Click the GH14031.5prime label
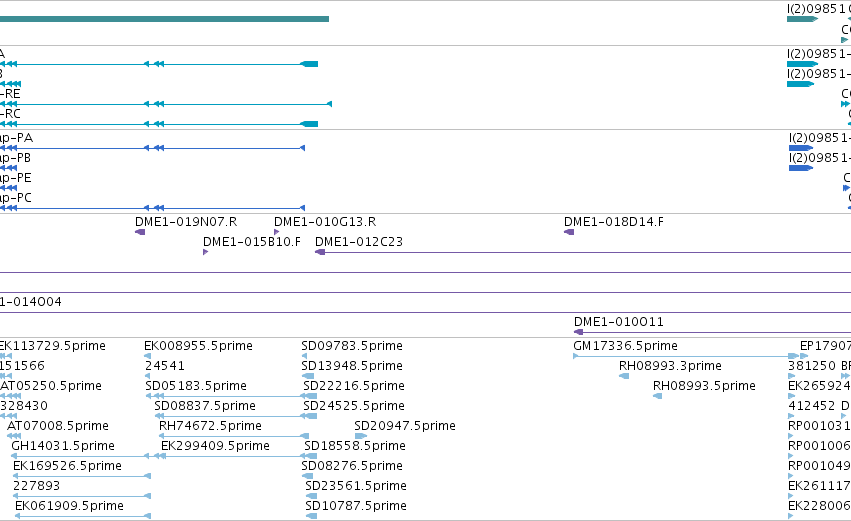 63,446
